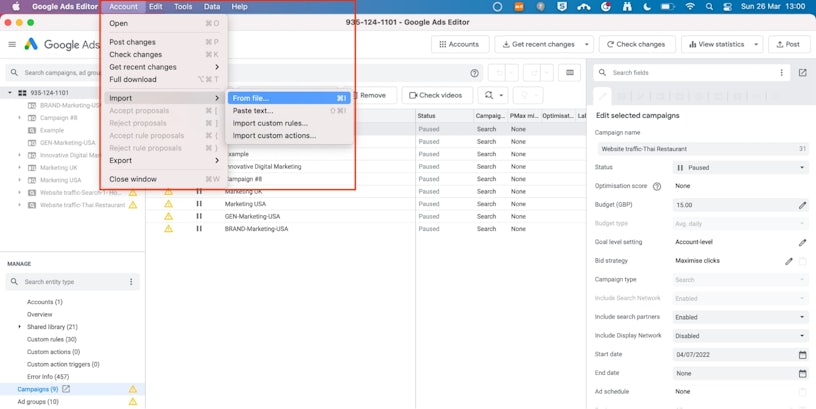816x409 pixels.
Task: Click the Check changes toolbar button
Action: pos(635,44)
